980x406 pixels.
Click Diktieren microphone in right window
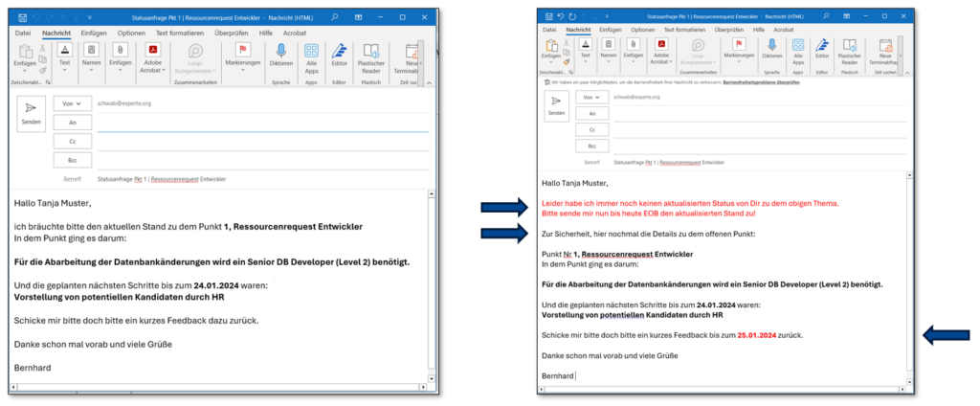pos(772,46)
